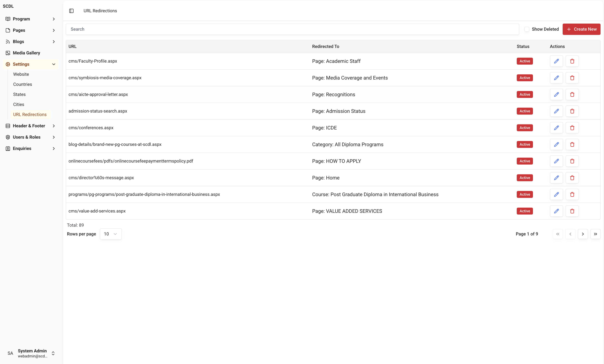Toggle edit mode for the ICDE page redirect
The image size is (604, 364).
point(556,128)
